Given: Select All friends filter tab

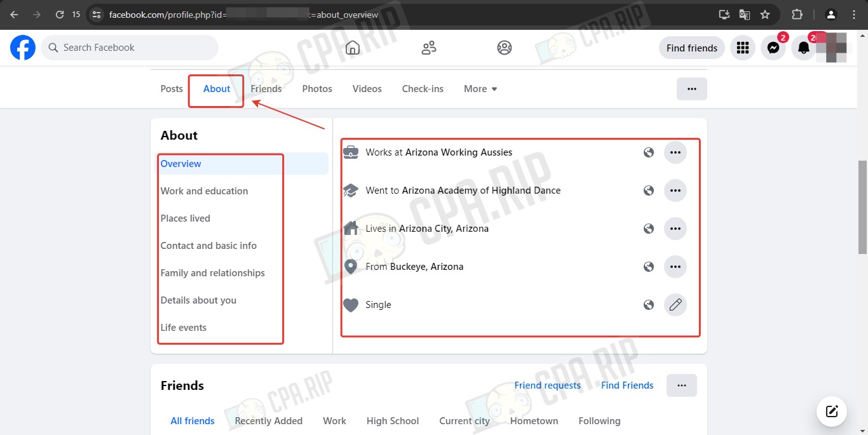Looking at the screenshot, I should 193,421.
